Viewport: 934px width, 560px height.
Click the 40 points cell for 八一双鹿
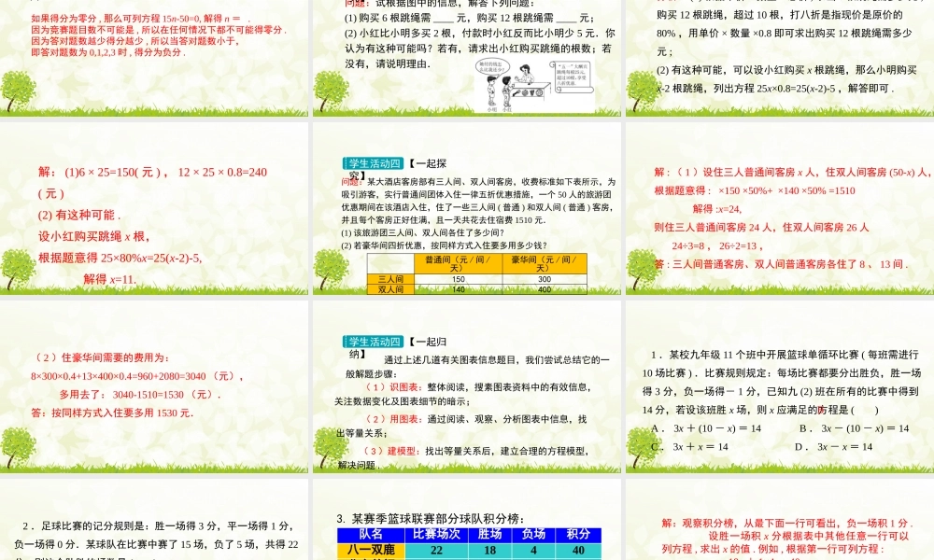pos(578,551)
